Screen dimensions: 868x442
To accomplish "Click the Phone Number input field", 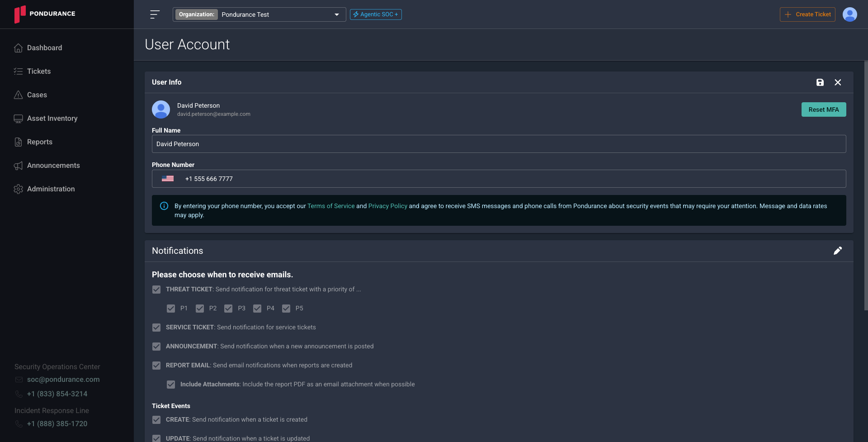I will 499,179.
